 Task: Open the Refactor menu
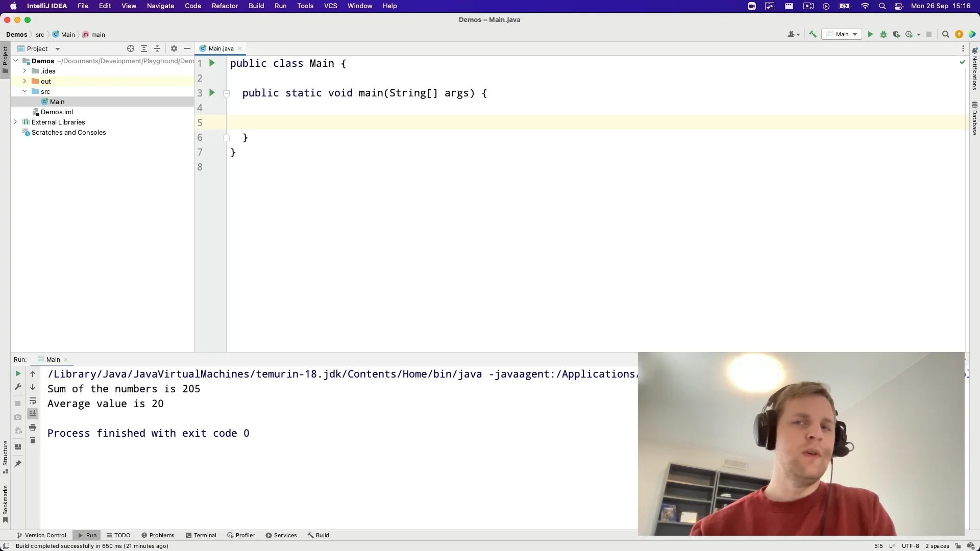pos(225,6)
